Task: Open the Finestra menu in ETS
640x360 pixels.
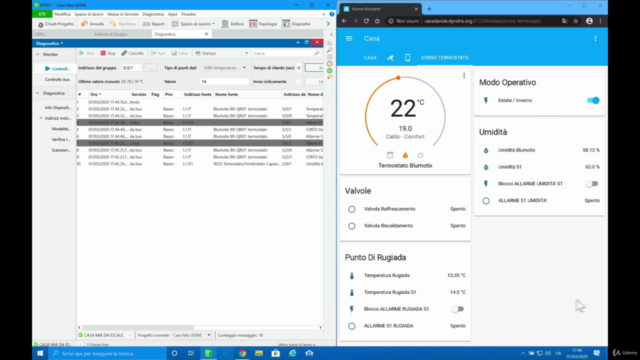Action: tap(189, 14)
